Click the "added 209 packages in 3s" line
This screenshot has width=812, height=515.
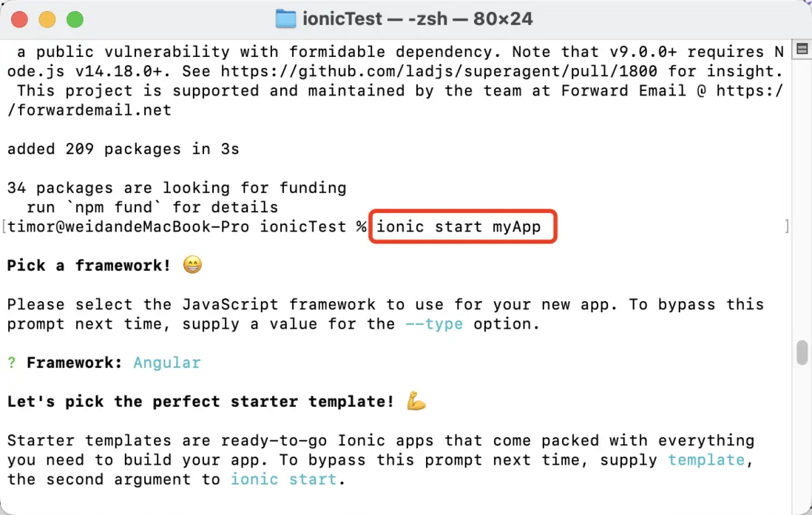pyautogui.click(x=123, y=149)
